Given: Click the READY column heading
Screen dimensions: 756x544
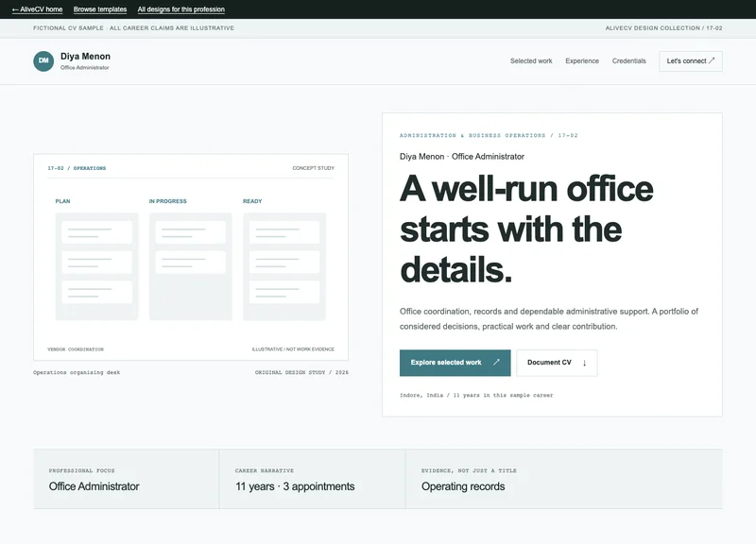Looking at the screenshot, I should [252, 201].
